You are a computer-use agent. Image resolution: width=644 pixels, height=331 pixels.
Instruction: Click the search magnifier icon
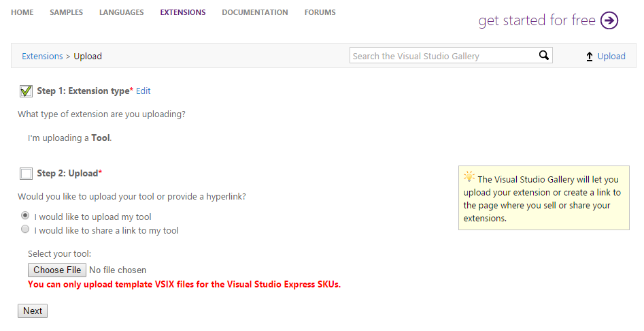coord(543,56)
